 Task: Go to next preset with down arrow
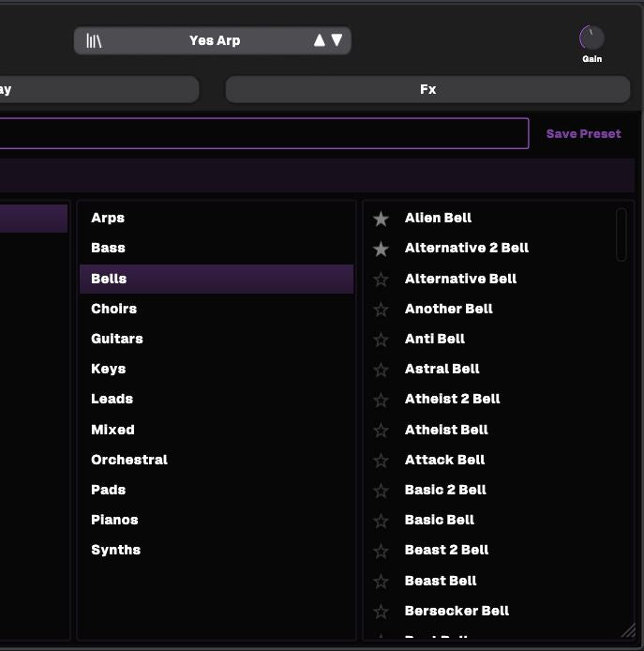[337, 40]
